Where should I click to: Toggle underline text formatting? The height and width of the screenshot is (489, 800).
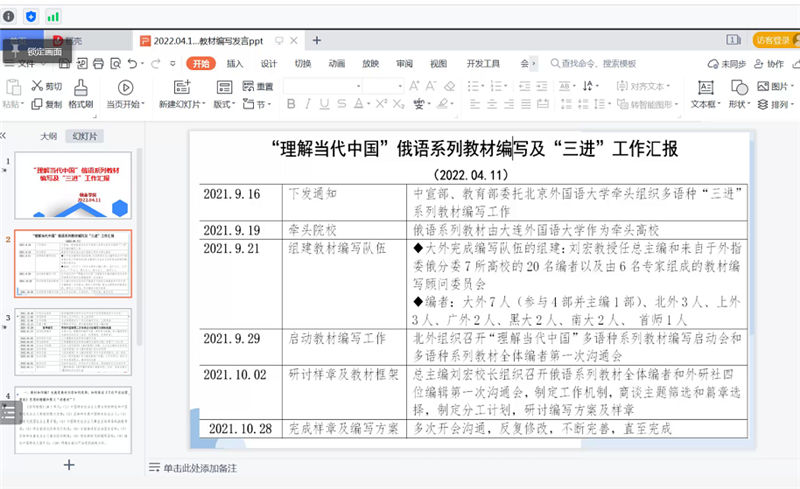pos(326,104)
